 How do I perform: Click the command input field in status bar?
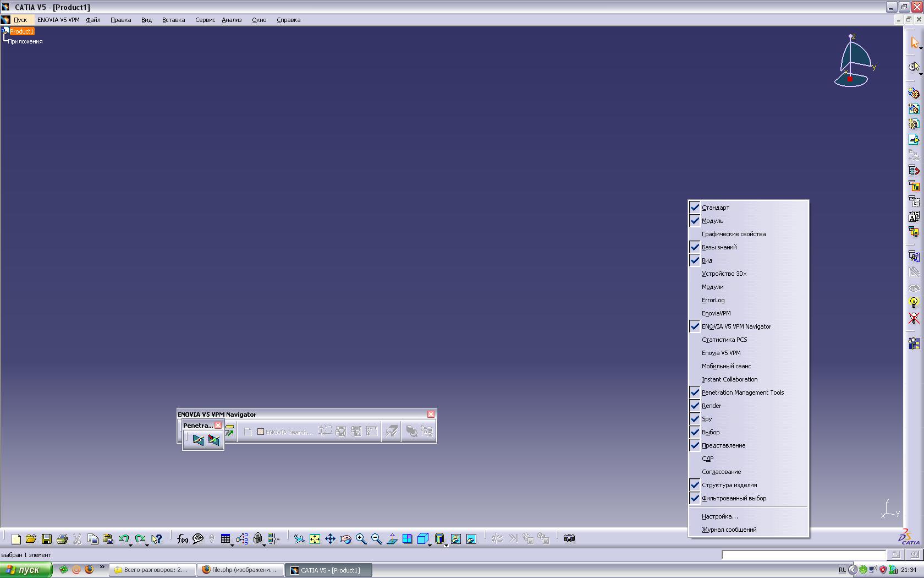(x=804, y=555)
